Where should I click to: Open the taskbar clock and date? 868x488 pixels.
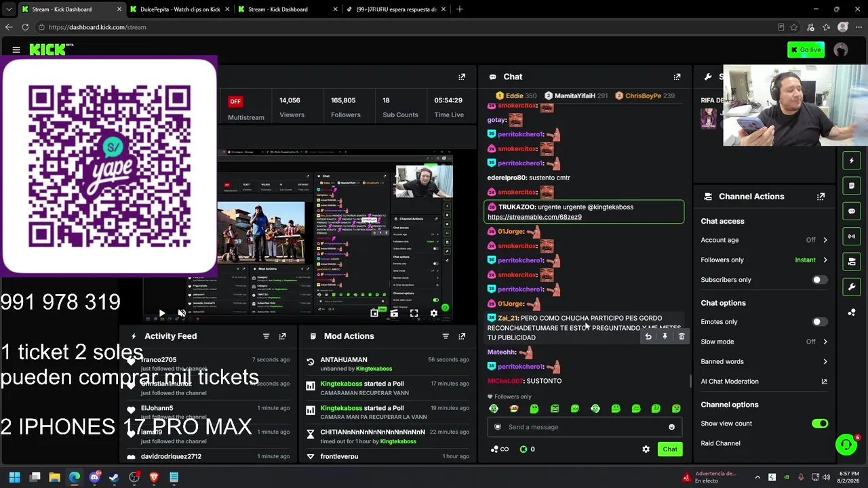(849, 477)
